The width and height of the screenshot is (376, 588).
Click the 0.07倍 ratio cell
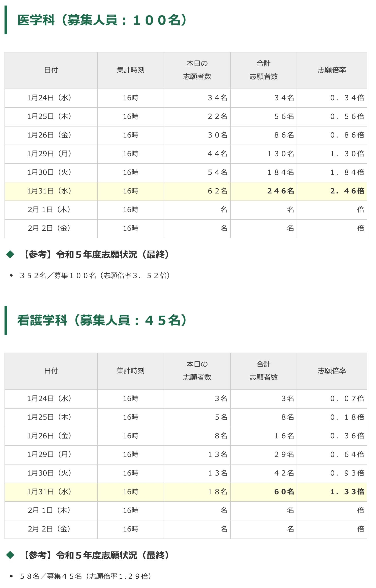point(347,398)
